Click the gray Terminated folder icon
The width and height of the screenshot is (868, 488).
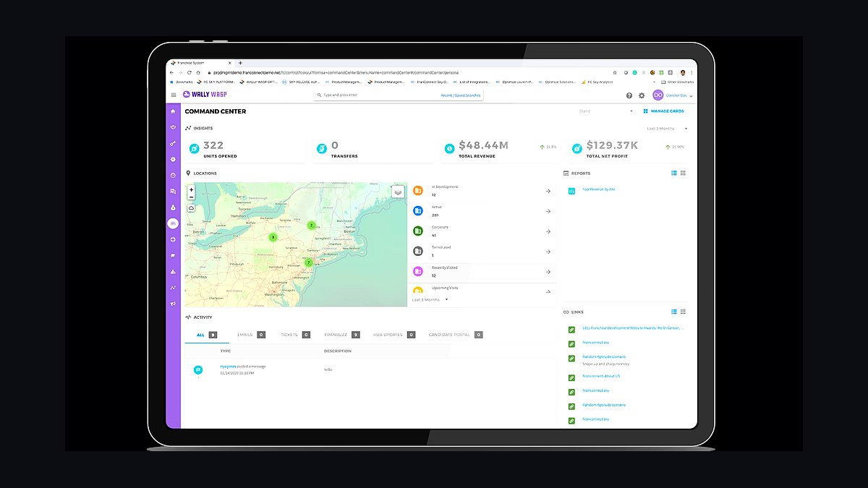418,252
